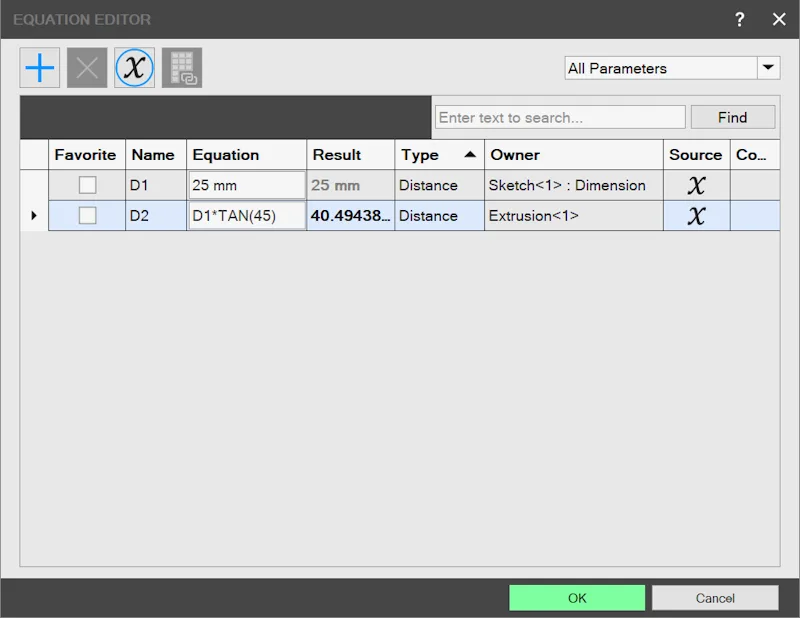Click the Result column header
The image size is (800, 618).
(351, 155)
